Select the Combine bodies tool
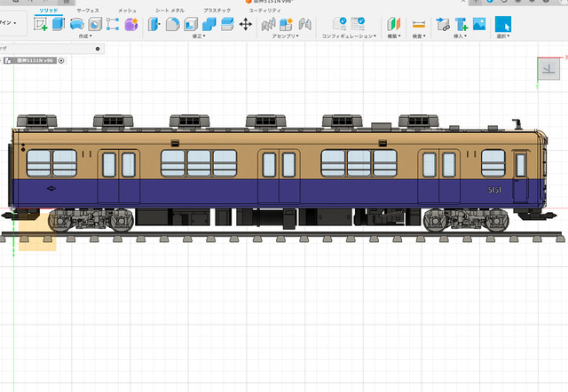Viewport: 568px width, 392px height. point(209,24)
